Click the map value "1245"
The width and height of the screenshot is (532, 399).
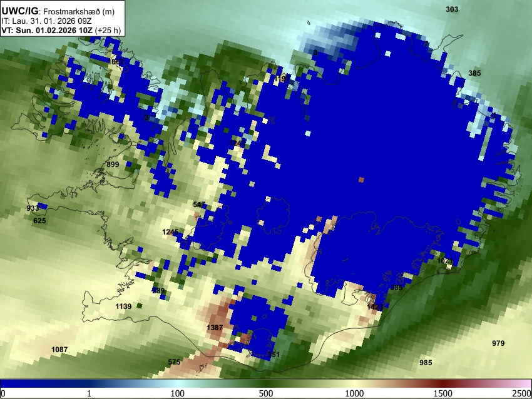pos(170,232)
